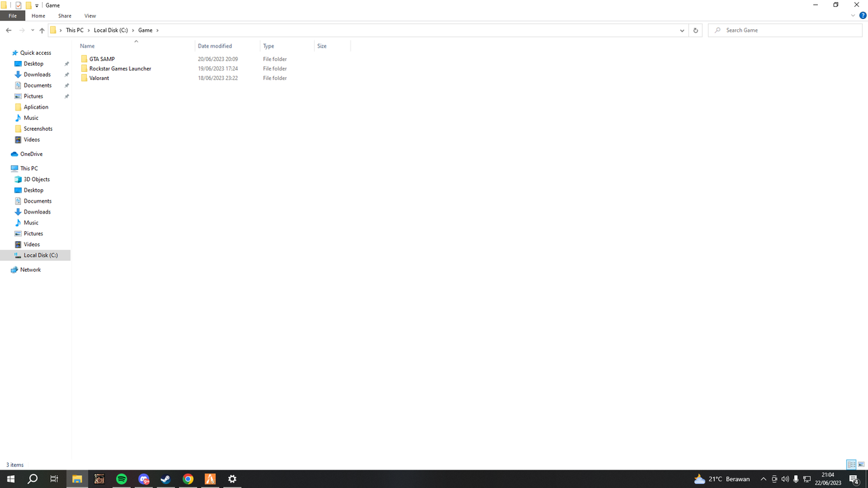The image size is (868, 488).
Task: Open the notification center icon
Action: tap(854, 479)
